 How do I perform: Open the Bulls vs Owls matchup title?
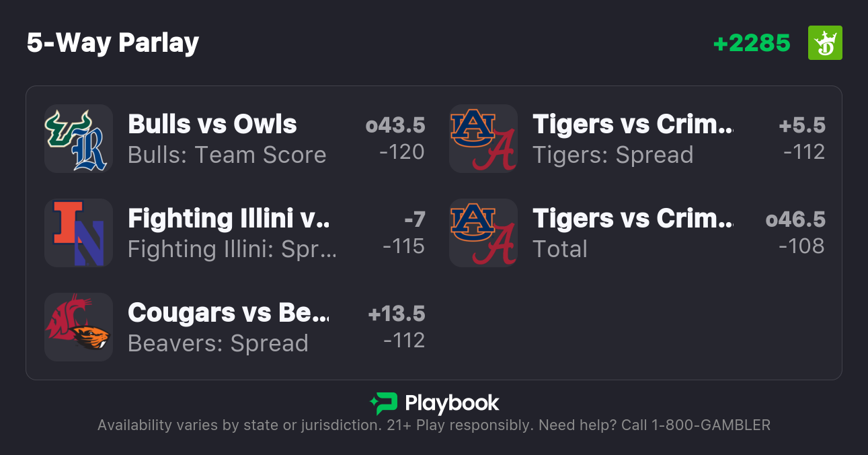point(212,125)
